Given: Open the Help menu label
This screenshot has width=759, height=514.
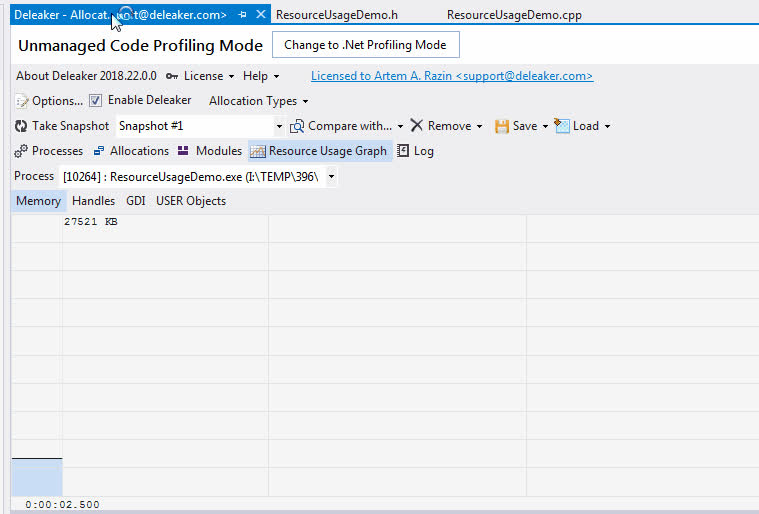Looking at the screenshot, I should tap(255, 76).
